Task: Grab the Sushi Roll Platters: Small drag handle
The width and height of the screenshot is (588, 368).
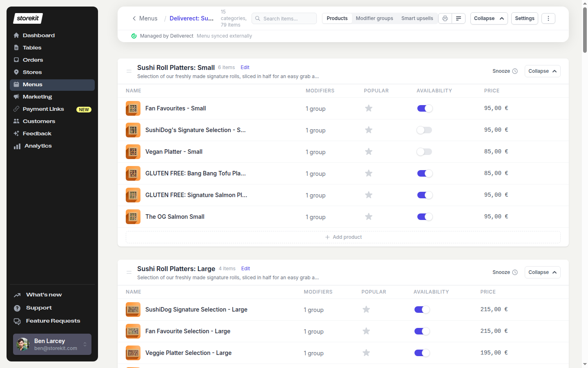Action: tap(129, 71)
